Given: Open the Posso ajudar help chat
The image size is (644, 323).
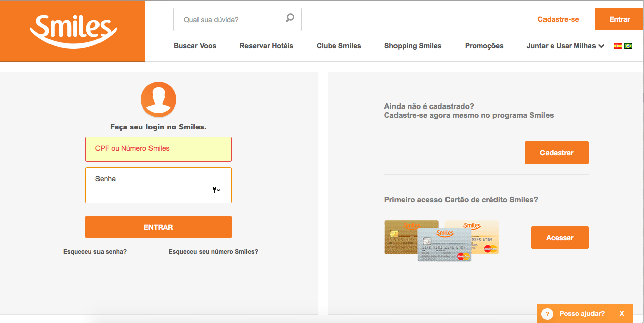Looking at the screenshot, I should 584,313.
